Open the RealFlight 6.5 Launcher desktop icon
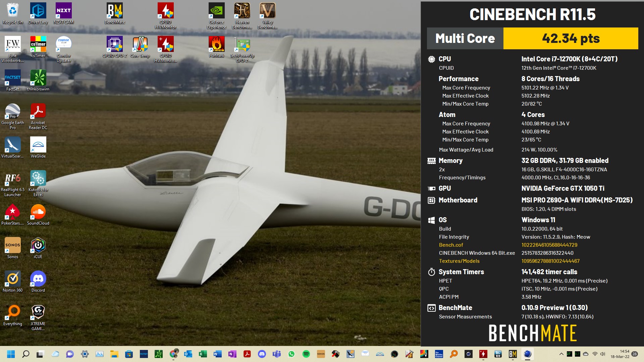This screenshot has width=644, height=362. pos(13,184)
